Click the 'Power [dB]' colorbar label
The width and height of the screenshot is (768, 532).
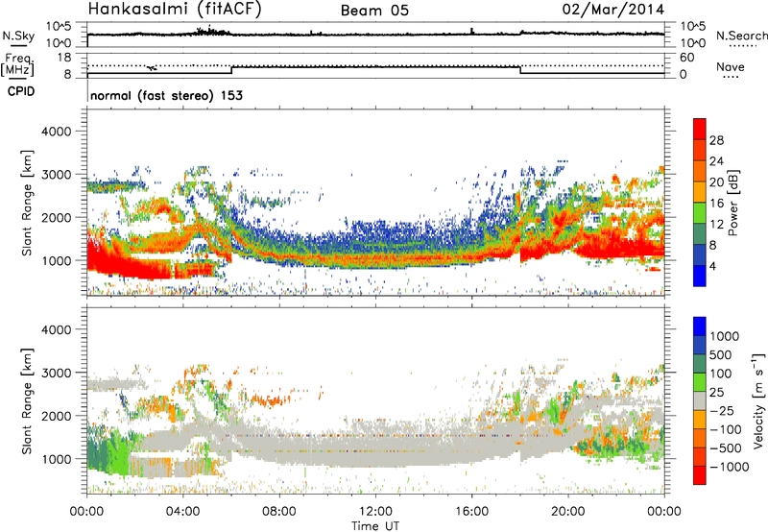click(732, 204)
